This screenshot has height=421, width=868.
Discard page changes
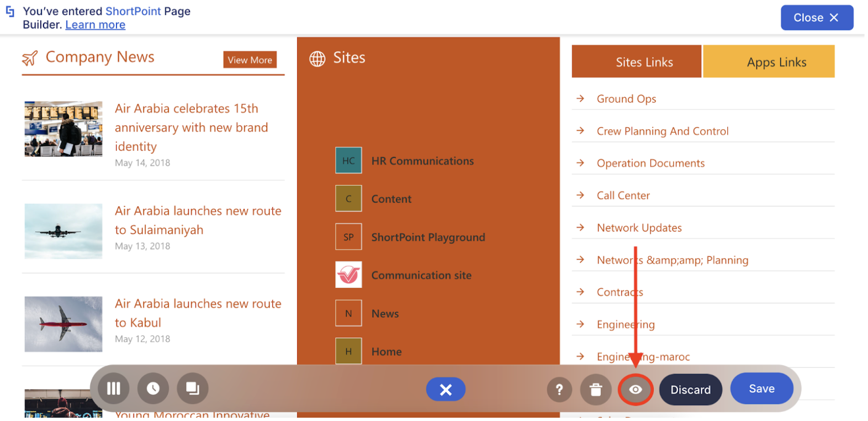690,390
